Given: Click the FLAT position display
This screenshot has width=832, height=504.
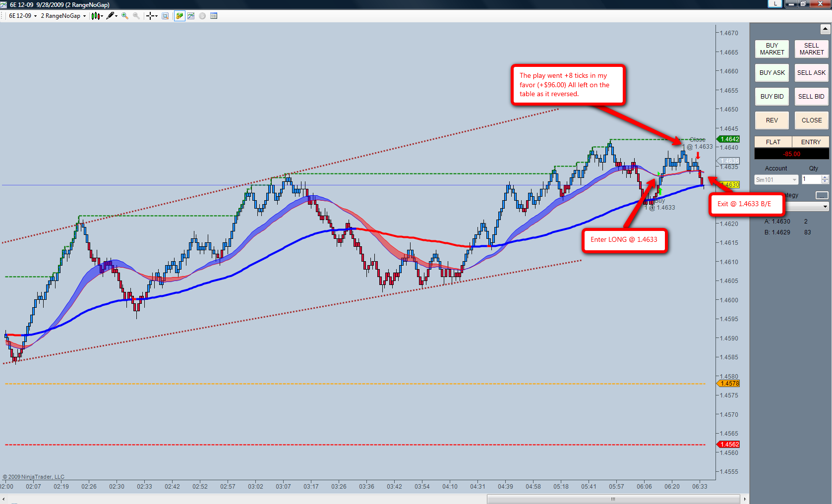Looking at the screenshot, I should (x=773, y=142).
